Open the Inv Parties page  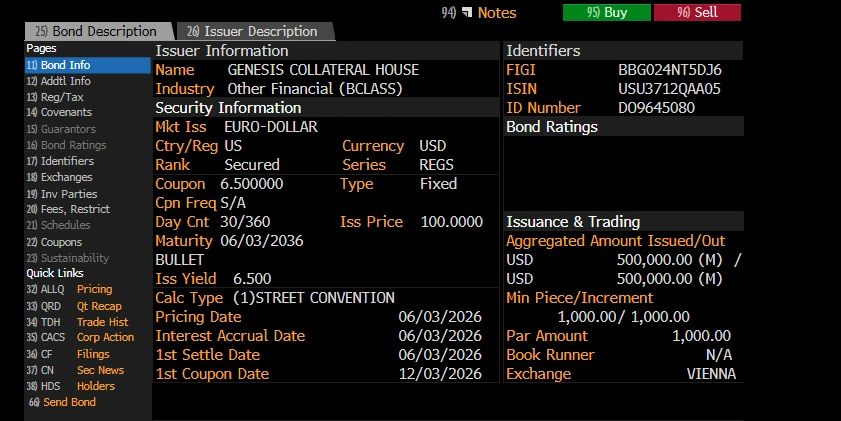pos(62,194)
